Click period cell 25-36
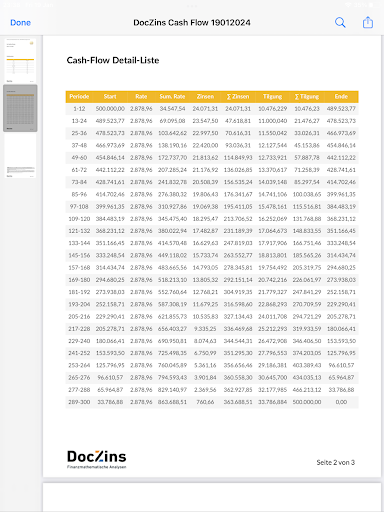This screenshot has width=384, height=512. 79,133
